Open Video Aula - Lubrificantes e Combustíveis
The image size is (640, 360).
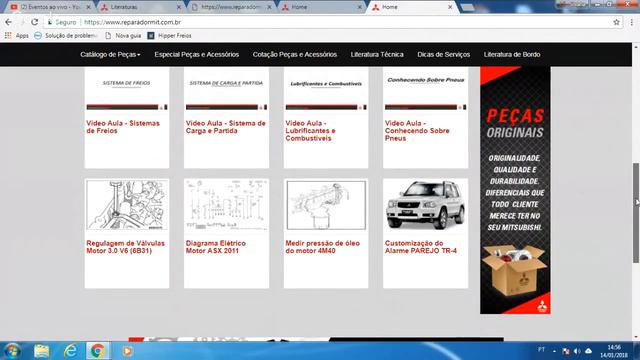point(310,131)
